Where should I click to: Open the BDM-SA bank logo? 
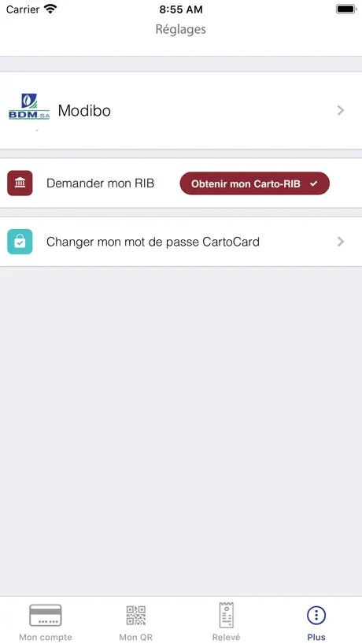[29, 106]
